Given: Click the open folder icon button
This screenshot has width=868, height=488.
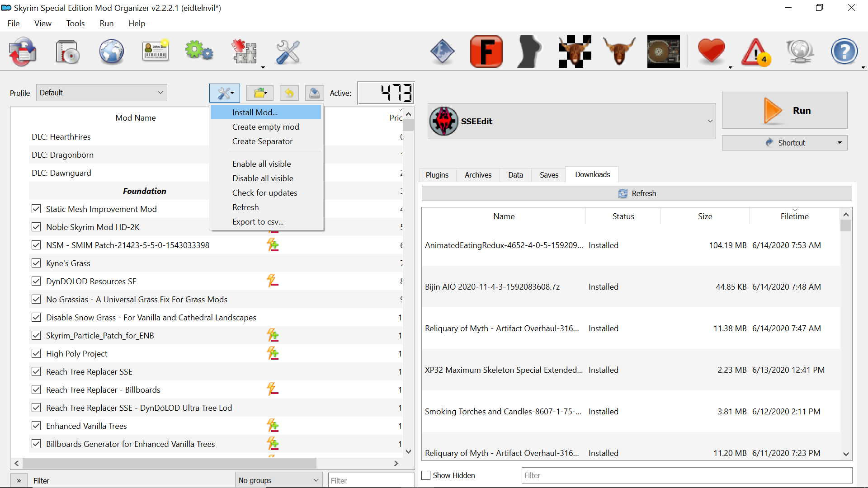Looking at the screenshot, I should coord(260,93).
